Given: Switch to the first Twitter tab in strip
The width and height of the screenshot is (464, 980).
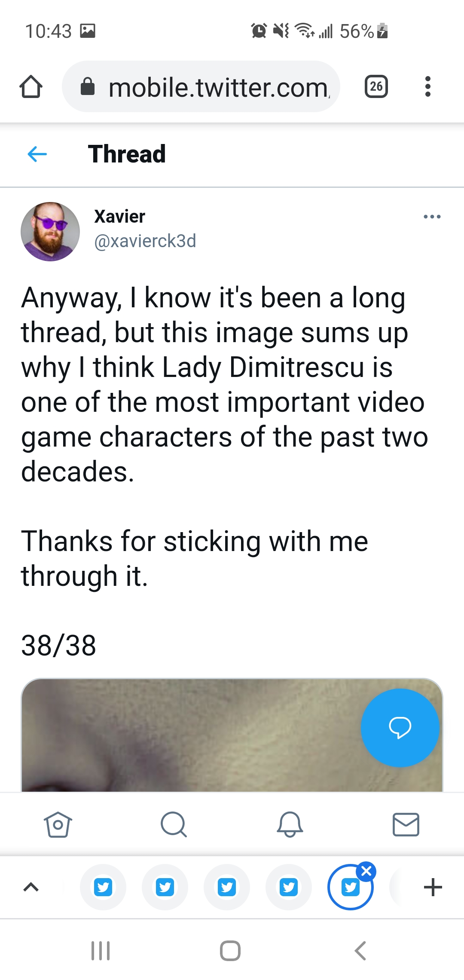Looking at the screenshot, I should tap(103, 887).
